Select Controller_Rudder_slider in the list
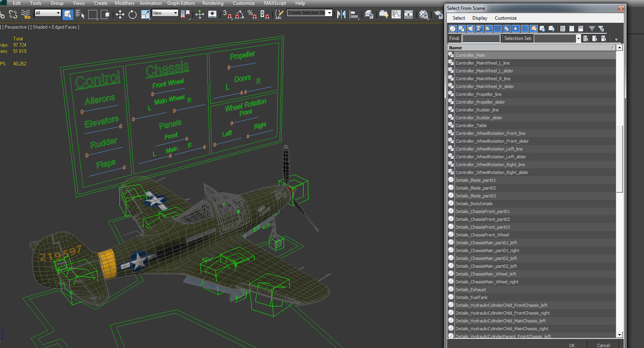Screen dimensions: 644x348 tap(532, 117)
